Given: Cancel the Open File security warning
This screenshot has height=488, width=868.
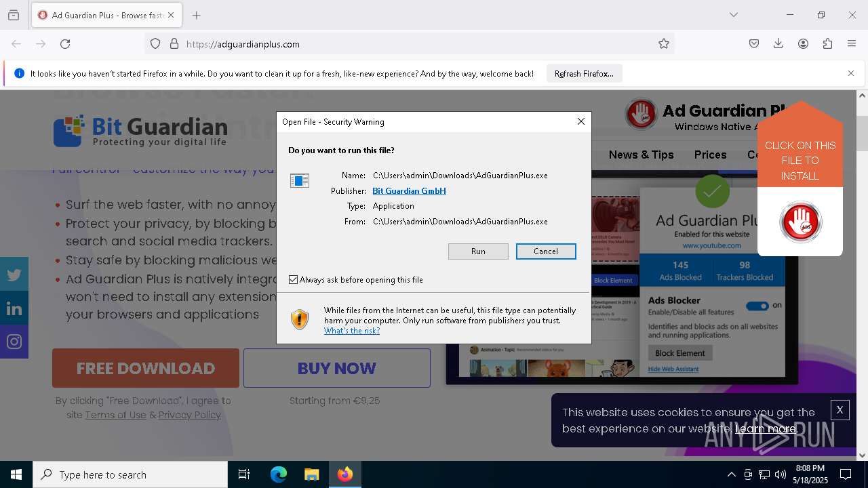Looking at the screenshot, I should [x=546, y=251].
